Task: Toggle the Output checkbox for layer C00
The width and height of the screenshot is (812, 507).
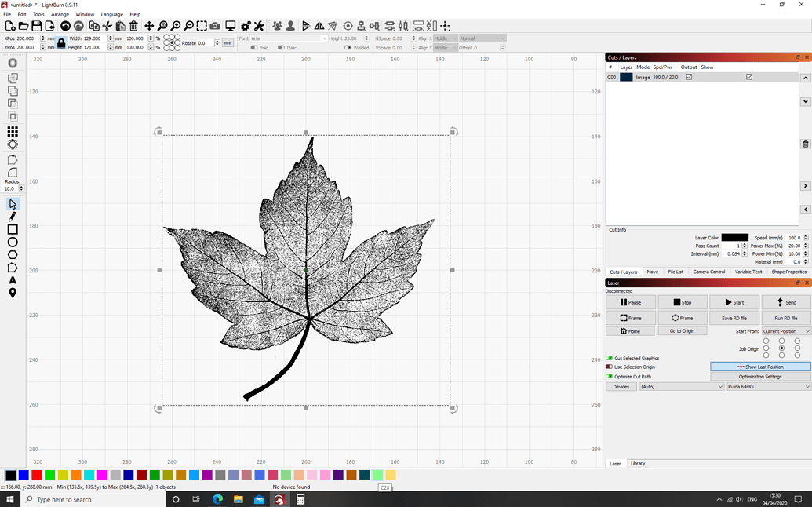Action: pyautogui.click(x=690, y=77)
